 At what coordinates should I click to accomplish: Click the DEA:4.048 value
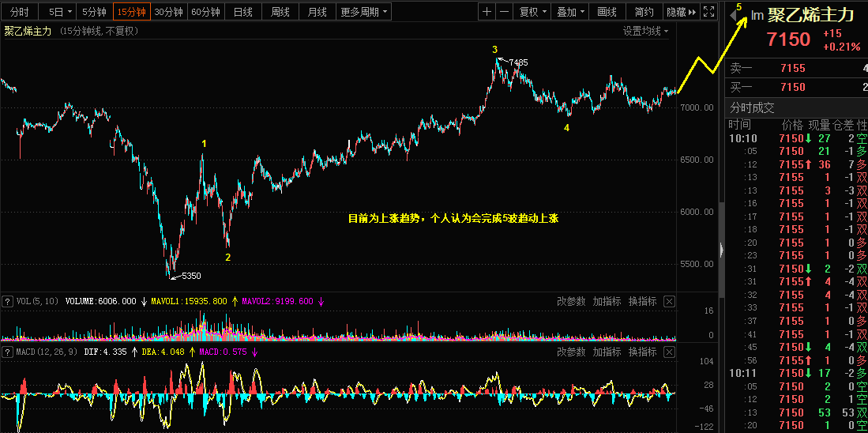162,352
